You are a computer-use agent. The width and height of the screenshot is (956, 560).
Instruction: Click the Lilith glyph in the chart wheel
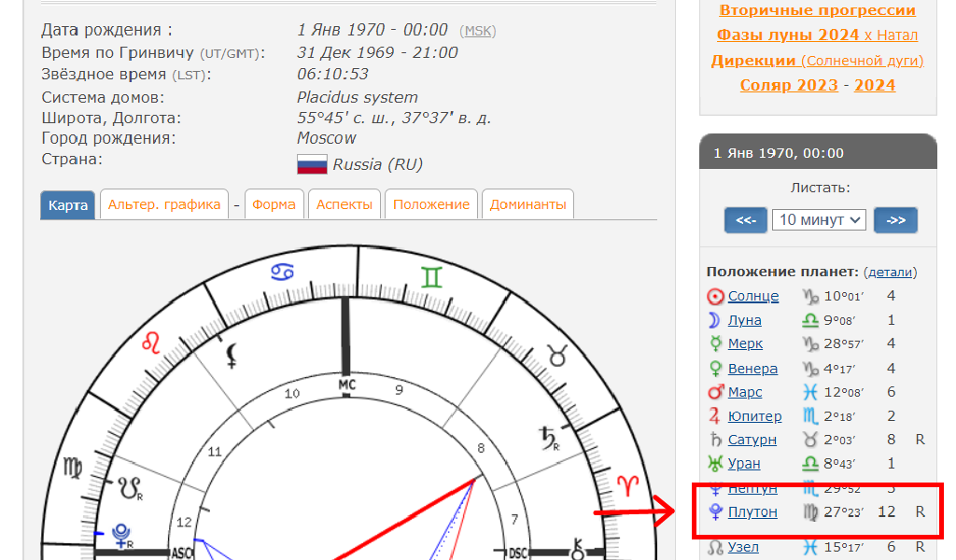(x=232, y=356)
